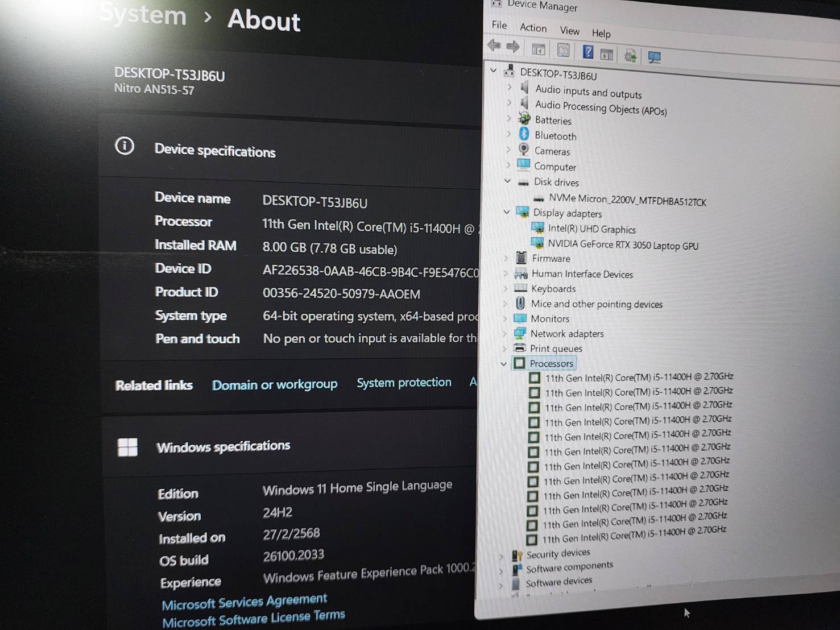This screenshot has width=840, height=630.
Task: Open the Help menu
Action: tap(601, 33)
